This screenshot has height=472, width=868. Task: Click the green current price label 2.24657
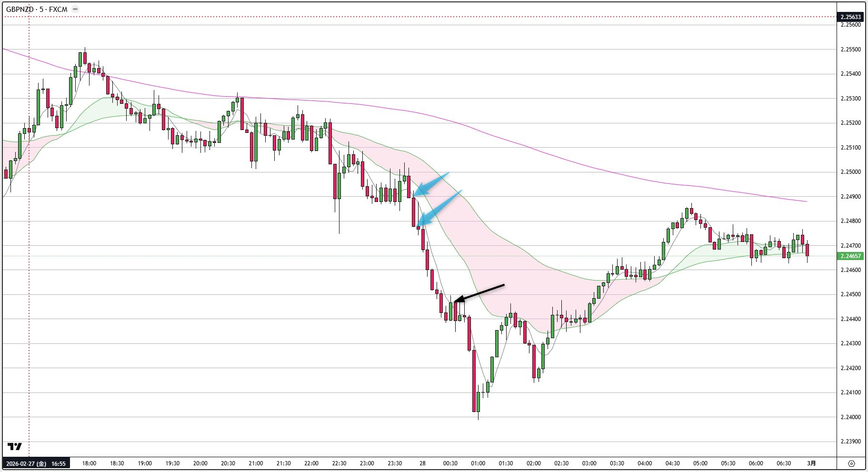pyautogui.click(x=852, y=256)
